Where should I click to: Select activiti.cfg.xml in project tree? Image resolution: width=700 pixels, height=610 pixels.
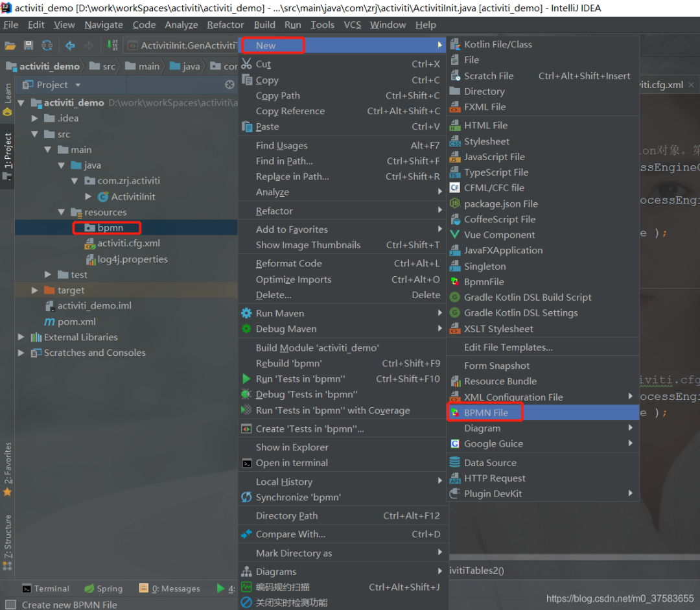[x=122, y=243]
